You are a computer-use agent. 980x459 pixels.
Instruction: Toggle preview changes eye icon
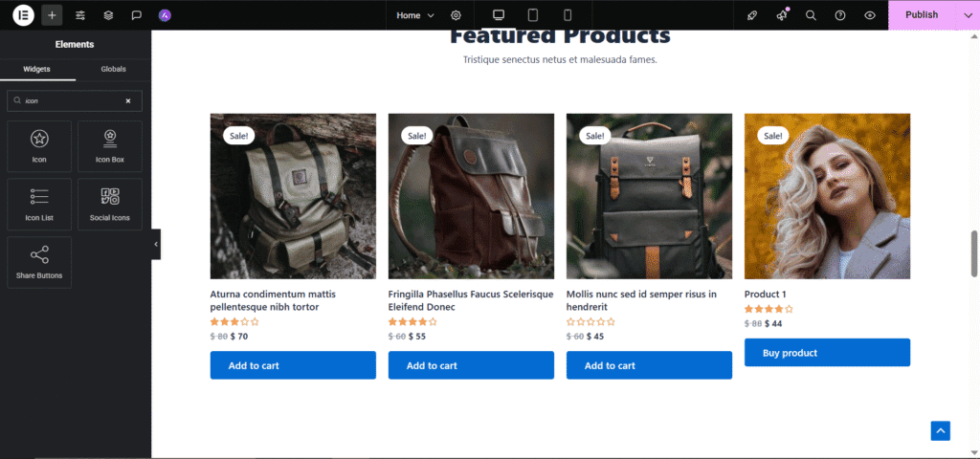point(869,15)
